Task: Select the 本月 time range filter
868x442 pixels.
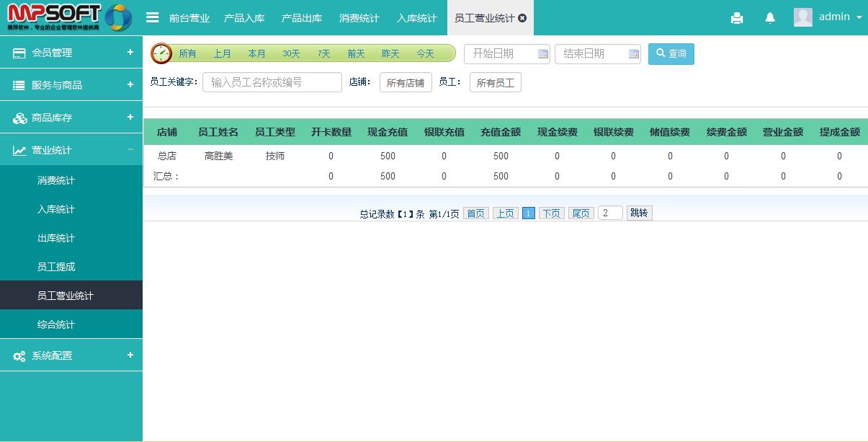Action: 256,53
